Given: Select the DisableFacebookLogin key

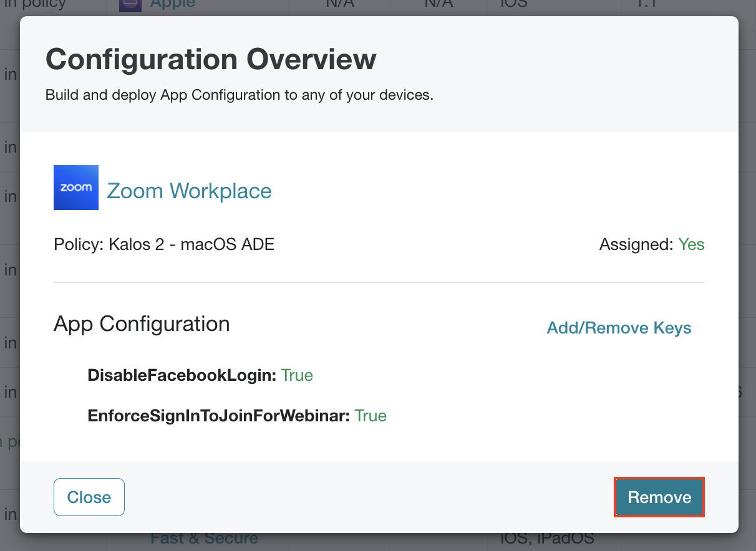Looking at the screenshot, I should coord(182,375).
